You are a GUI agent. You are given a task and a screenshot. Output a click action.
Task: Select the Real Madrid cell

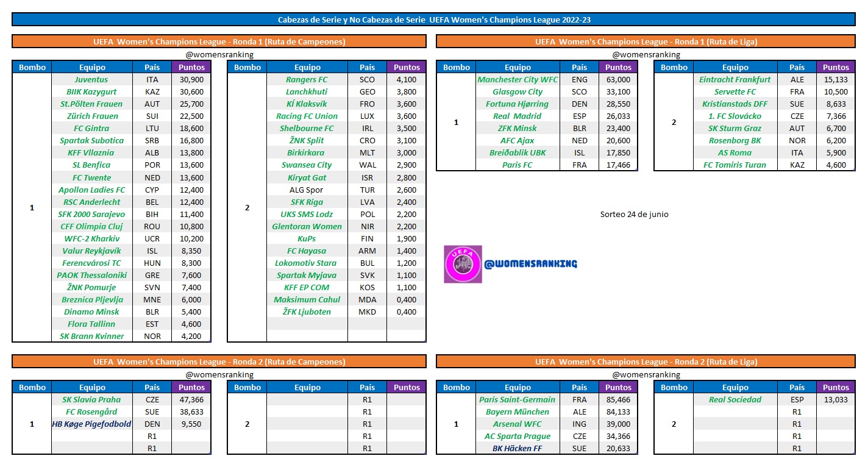[x=518, y=116]
